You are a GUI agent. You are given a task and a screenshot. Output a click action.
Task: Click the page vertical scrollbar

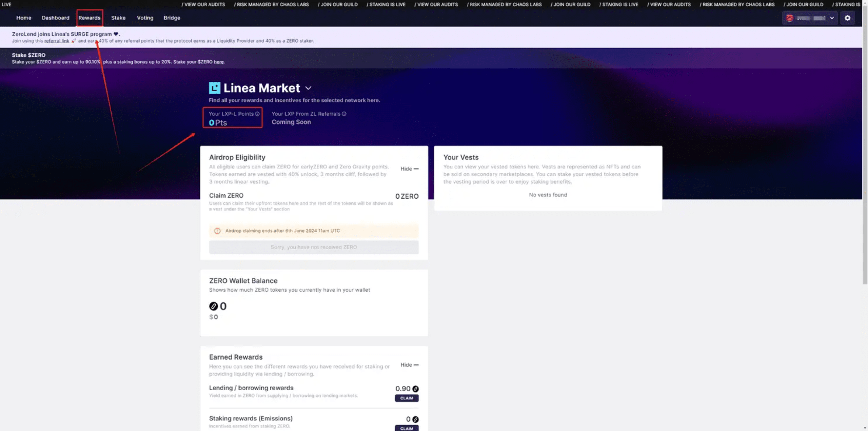click(x=865, y=146)
